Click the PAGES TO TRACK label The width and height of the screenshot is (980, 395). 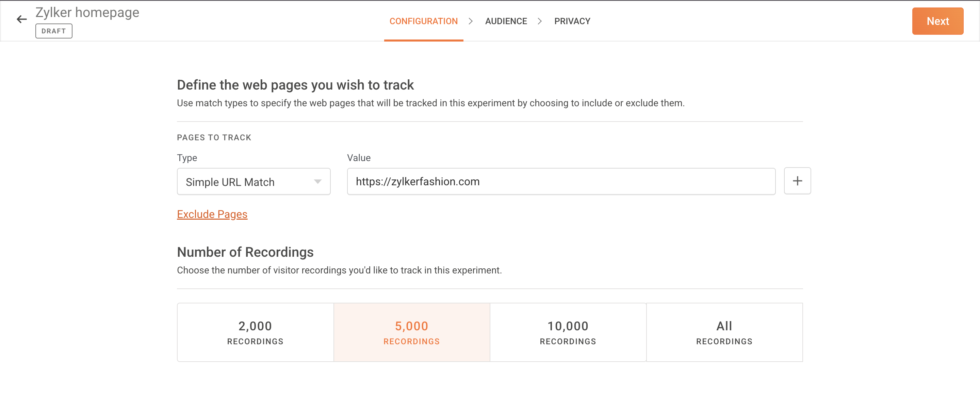coord(214,137)
